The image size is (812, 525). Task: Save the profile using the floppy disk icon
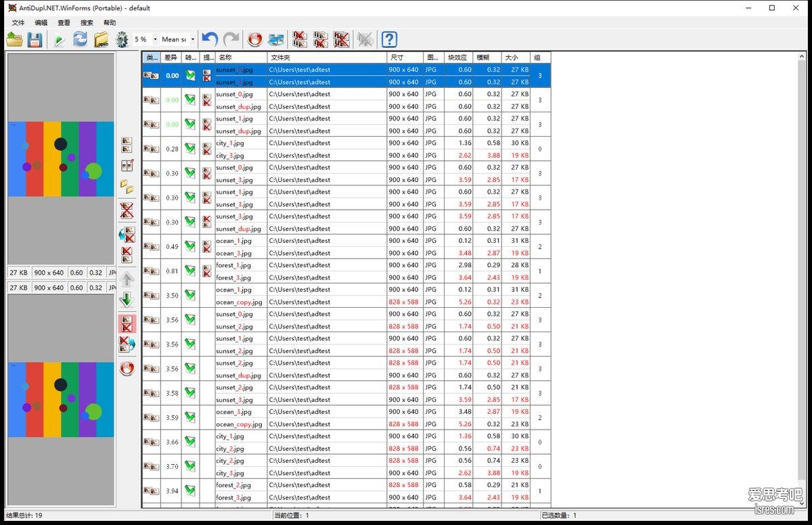tap(35, 39)
